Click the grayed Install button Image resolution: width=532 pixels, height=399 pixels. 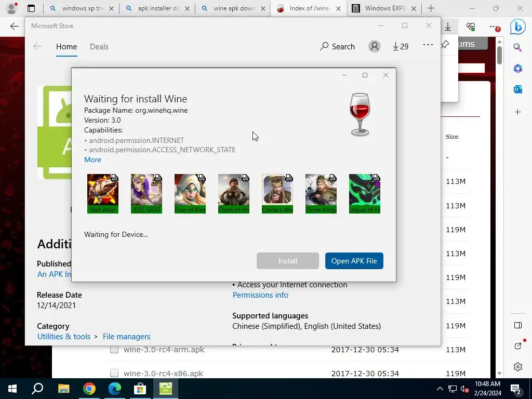287,261
